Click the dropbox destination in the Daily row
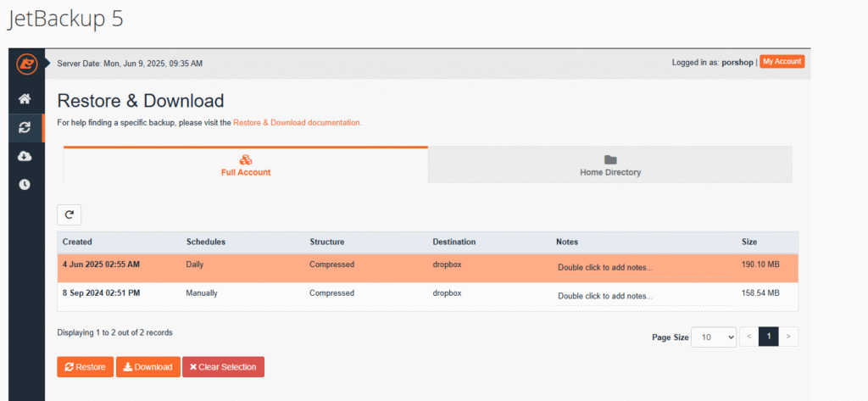The image size is (868, 401). click(448, 265)
